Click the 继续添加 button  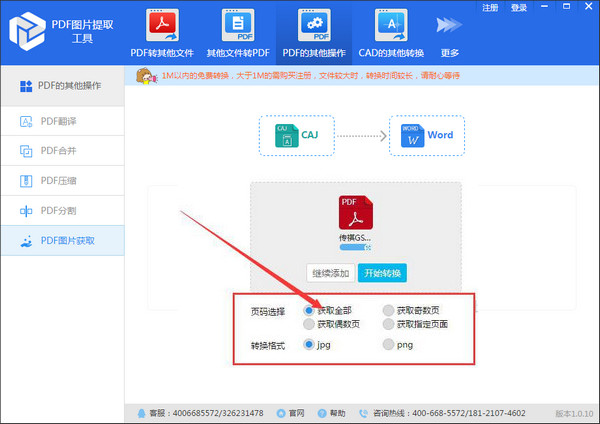click(x=331, y=273)
